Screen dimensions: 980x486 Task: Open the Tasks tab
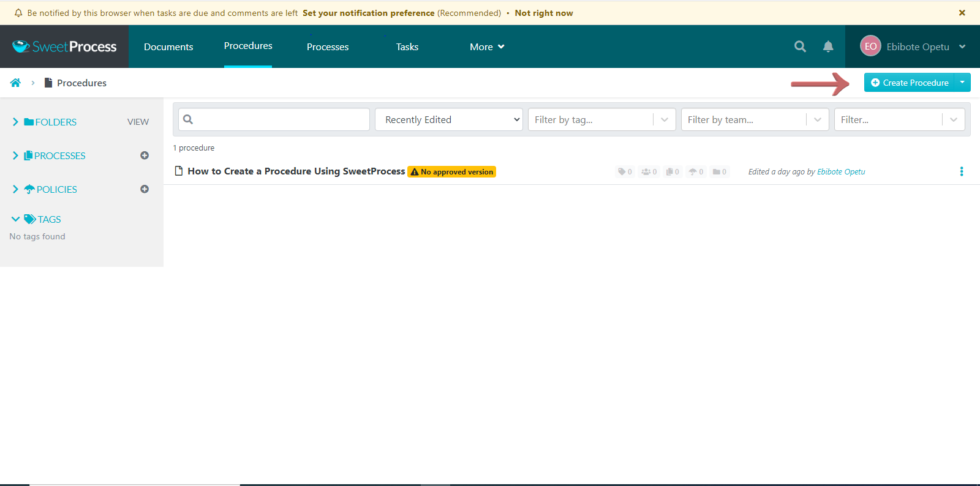tap(407, 47)
